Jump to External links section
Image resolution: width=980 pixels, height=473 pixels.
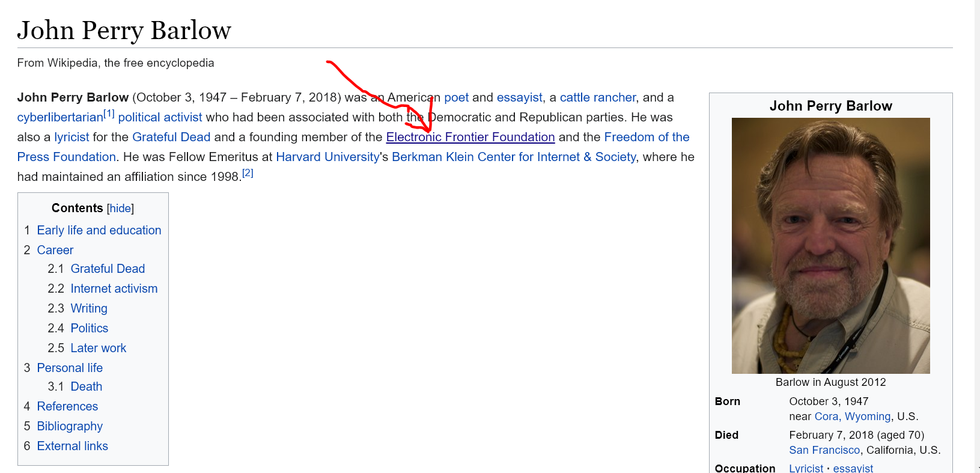[73, 446]
